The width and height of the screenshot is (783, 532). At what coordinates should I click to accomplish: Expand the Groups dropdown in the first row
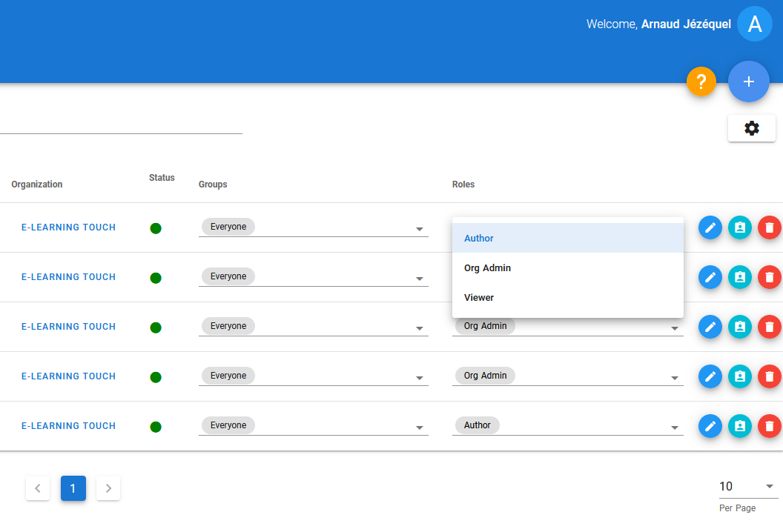[x=419, y=229]
